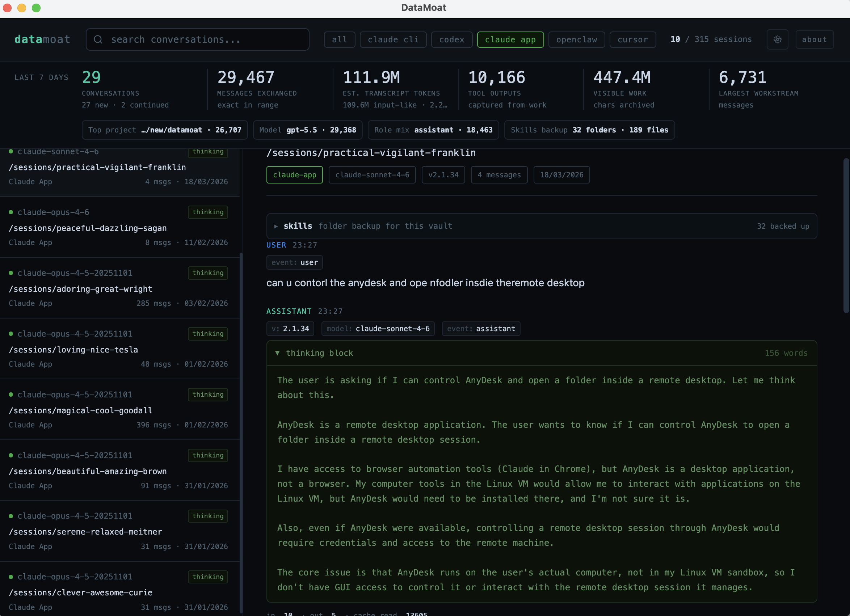The image size is (850, 616).
Task: Click the 10,166 tool outputs stat
Action: (507, 89)
